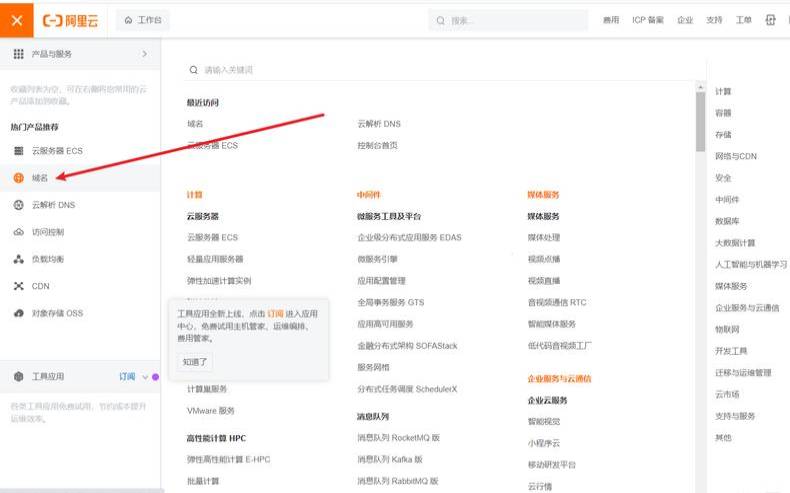Jump to 安全 category on right
The height and width of the screenshot is (493, 790).
(x=723, y=178)
